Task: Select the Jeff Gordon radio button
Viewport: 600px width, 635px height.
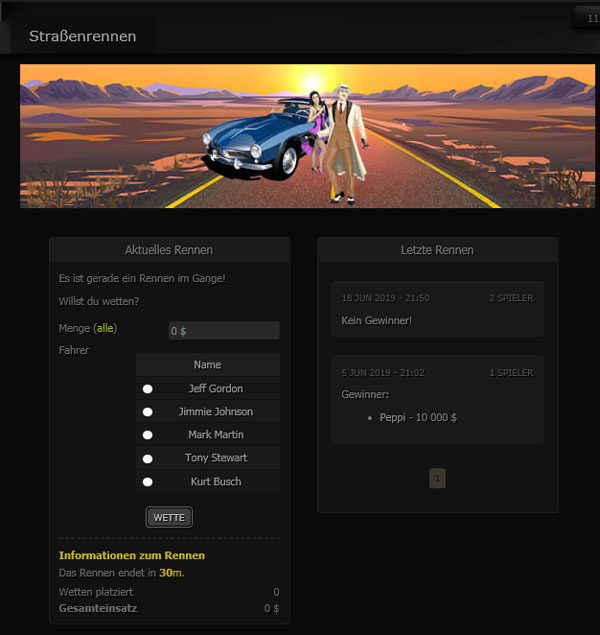Action: click(148, 389)
